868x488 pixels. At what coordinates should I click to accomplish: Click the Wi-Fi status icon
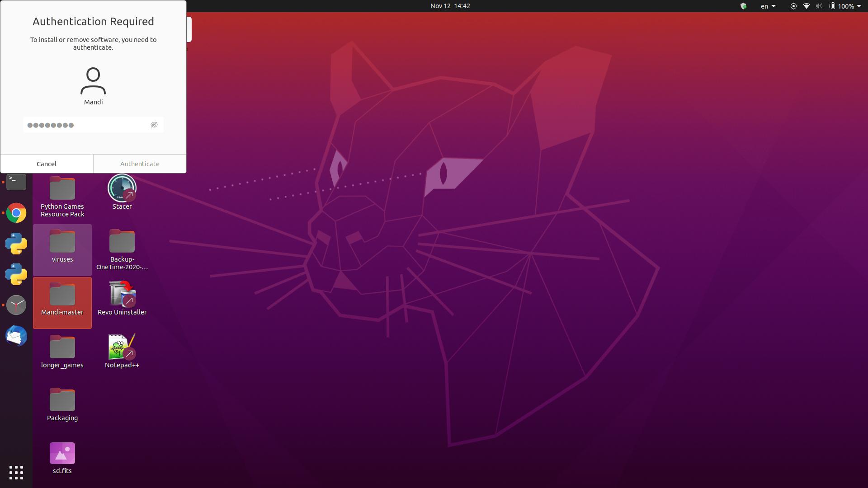[806, 6]
